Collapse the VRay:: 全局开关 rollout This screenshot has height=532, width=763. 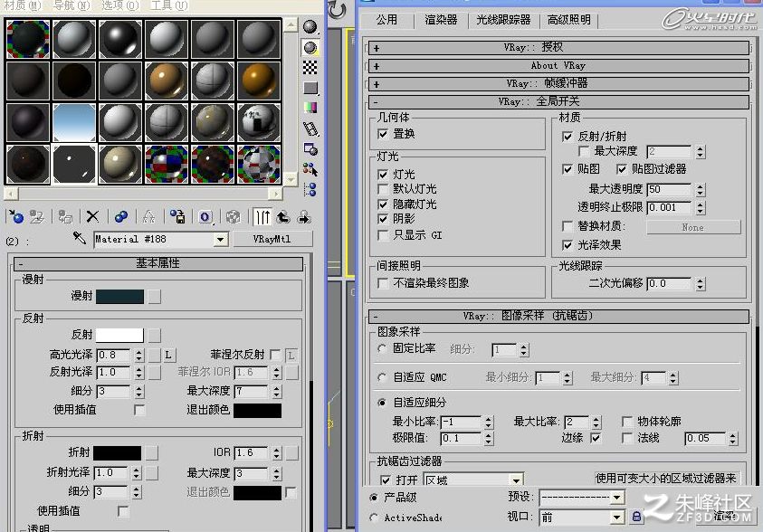click(558, 101)
